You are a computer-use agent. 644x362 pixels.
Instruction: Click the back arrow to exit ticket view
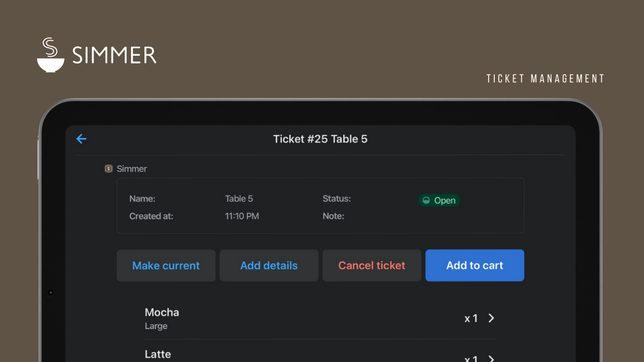coord(82,139)
